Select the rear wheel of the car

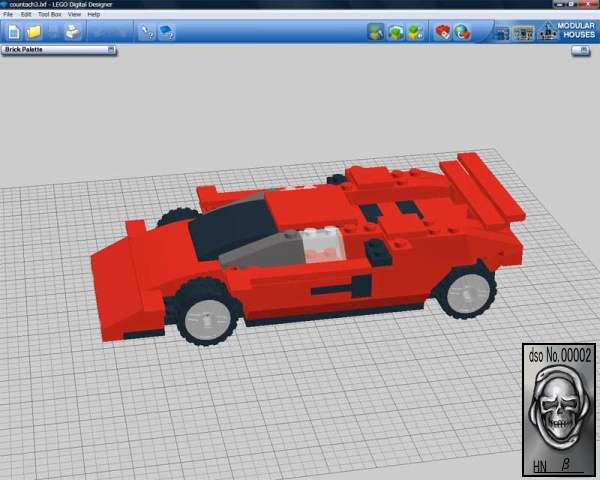[x=466, y=292]
